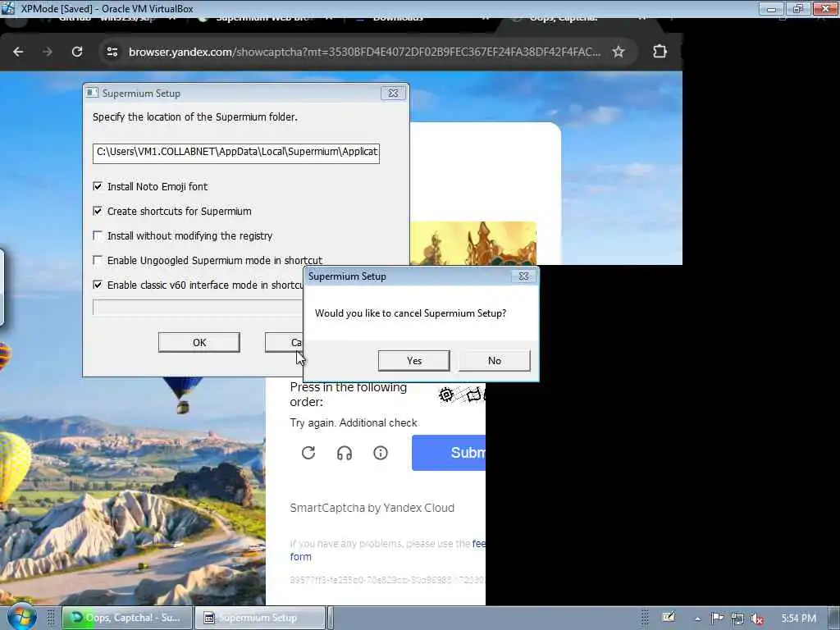Go forward using the browser forward arrow
This screenshot has width=840, height=630.
[47, 52]
